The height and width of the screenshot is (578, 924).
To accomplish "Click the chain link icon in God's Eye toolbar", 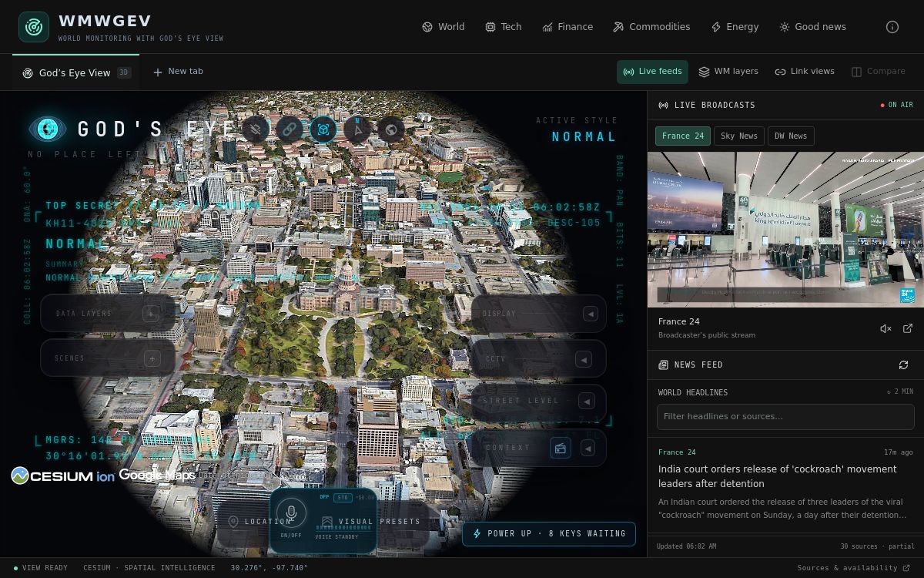I will click(x=290, y=129).
